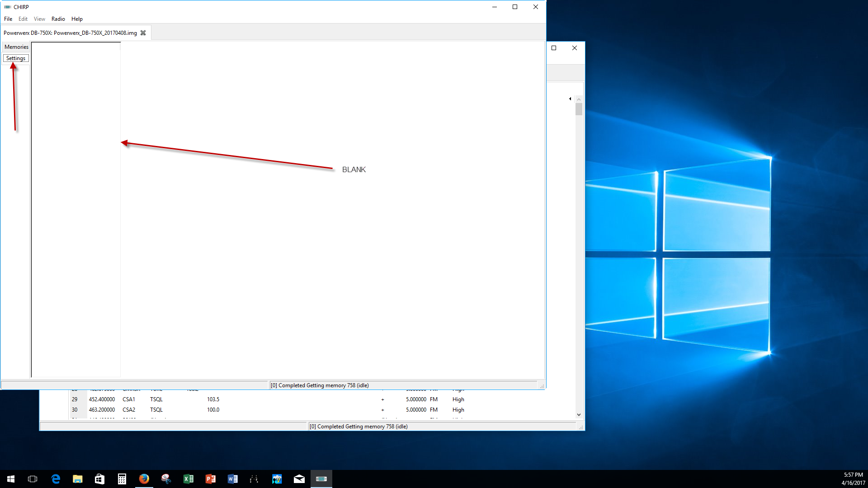Launch Microsoft Edge from the taskbar
The image size is (868, 488).
pyautogui.click(x=56, y=479)
